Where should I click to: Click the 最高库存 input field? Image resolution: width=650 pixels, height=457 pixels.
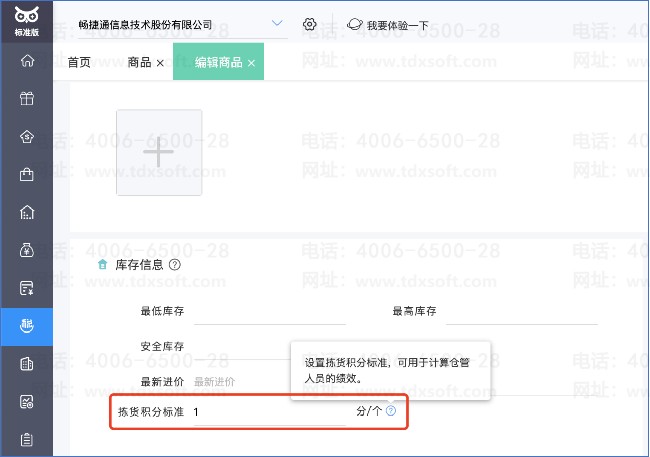pos(521,312)
